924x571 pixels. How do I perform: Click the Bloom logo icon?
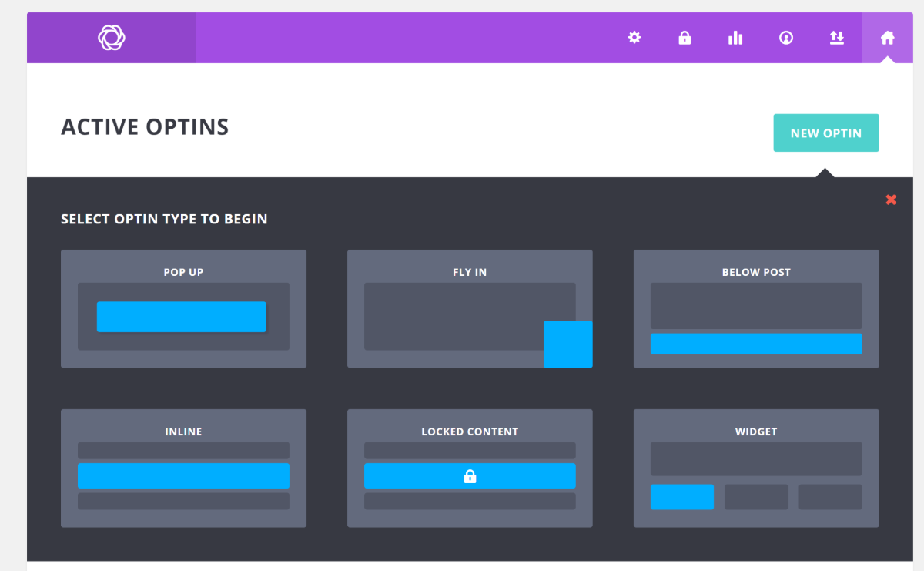click(112, 38)
